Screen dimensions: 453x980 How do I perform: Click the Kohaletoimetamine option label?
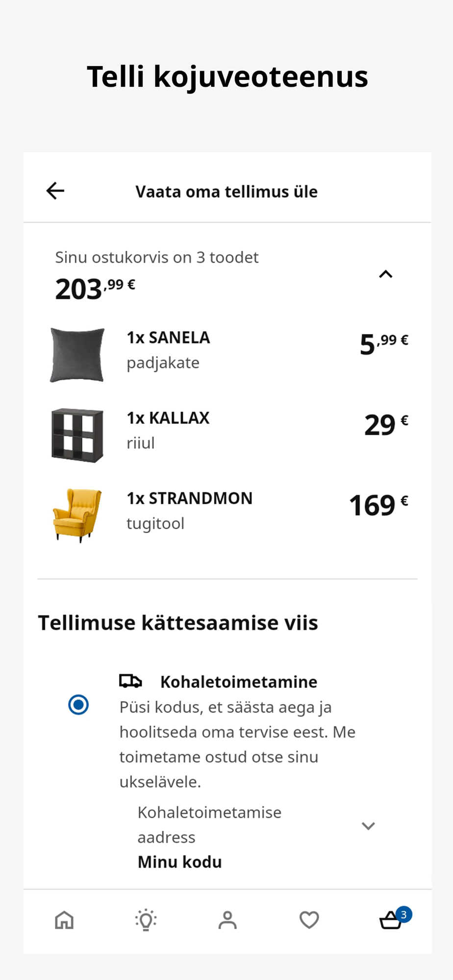click(x=239, y=682)
